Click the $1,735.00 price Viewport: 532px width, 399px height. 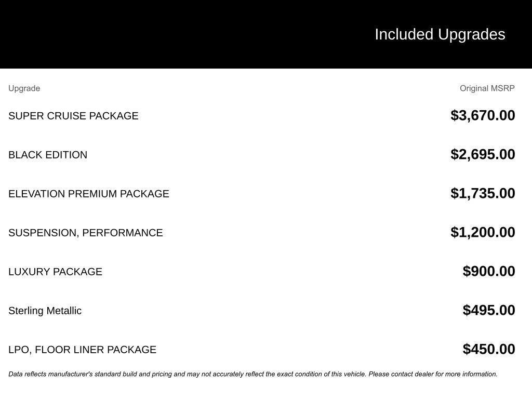tap(483, 193)
